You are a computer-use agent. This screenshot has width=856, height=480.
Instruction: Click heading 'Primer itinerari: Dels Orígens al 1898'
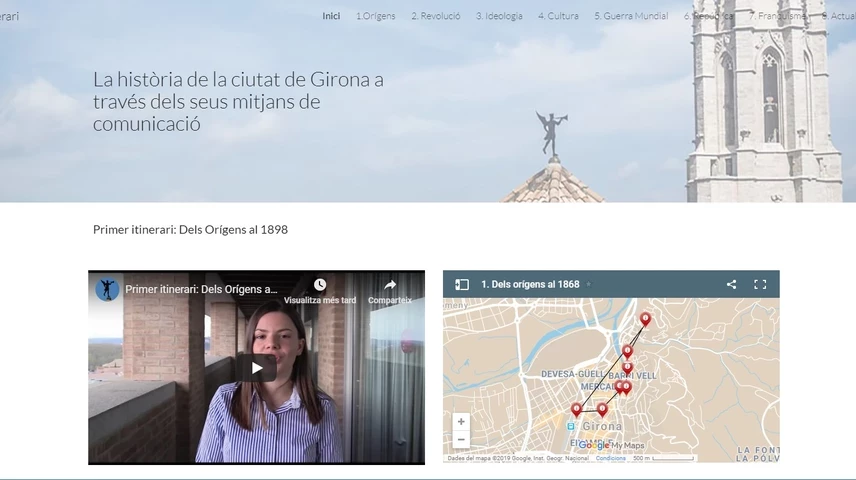[x=190, y=229]
